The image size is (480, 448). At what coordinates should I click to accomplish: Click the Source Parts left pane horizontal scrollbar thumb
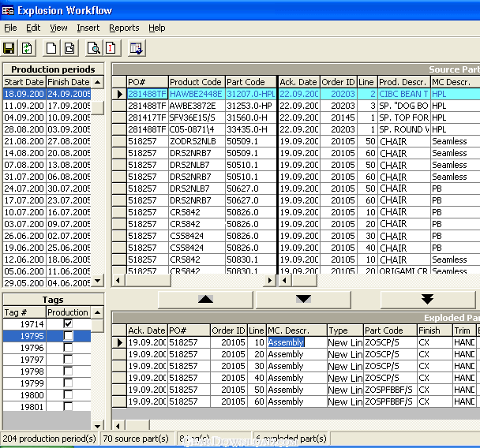148,280
